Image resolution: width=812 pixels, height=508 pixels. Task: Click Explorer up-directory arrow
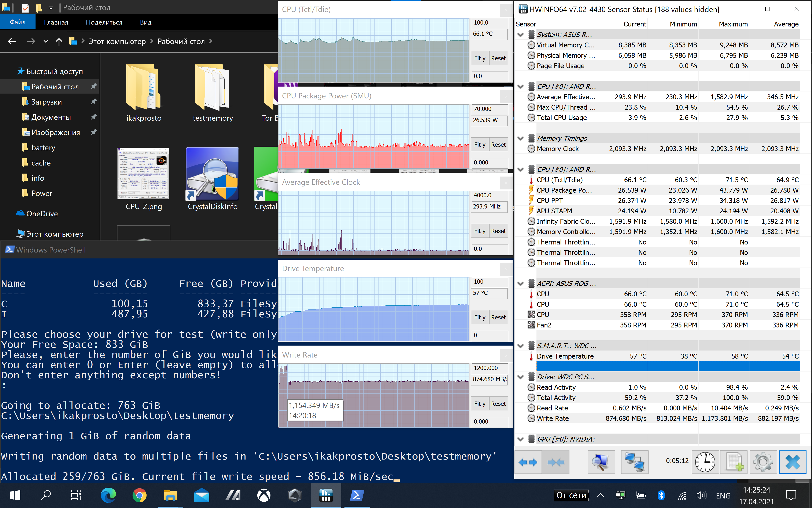tap(59, 41)
